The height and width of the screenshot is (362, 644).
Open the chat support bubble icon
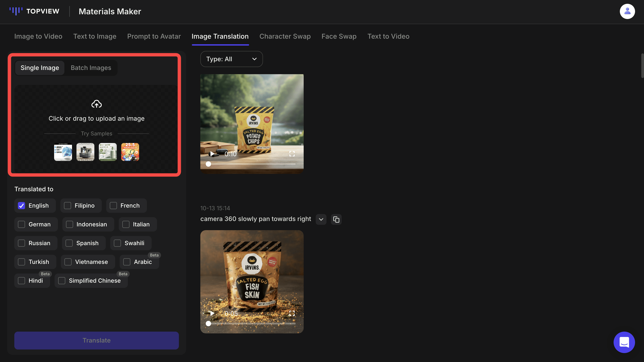pyautogui.click(x=624, y=342)
